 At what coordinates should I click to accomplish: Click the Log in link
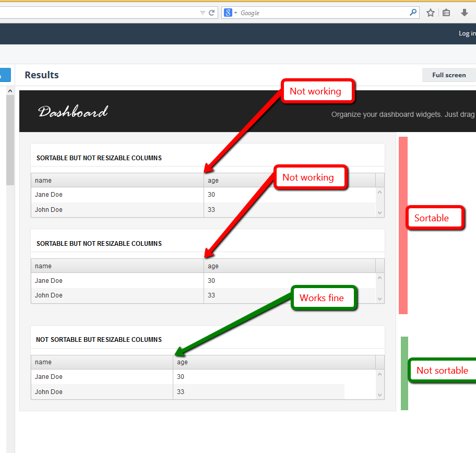click(467, 33)
